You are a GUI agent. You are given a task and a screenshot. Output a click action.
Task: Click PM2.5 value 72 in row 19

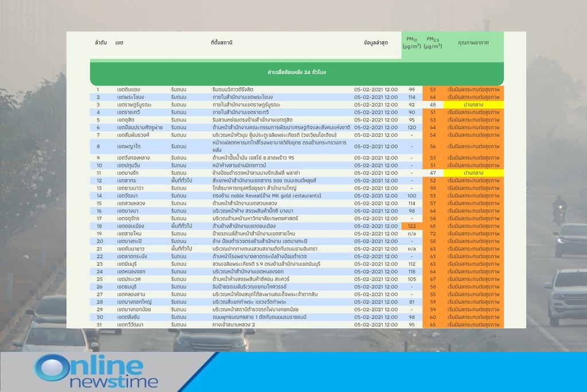coord(433,234)
